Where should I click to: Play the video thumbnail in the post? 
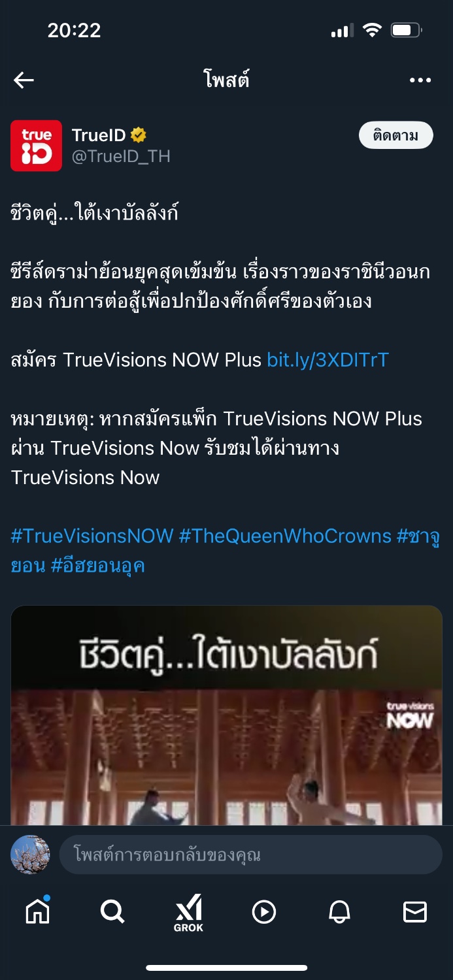click(227, 715)
